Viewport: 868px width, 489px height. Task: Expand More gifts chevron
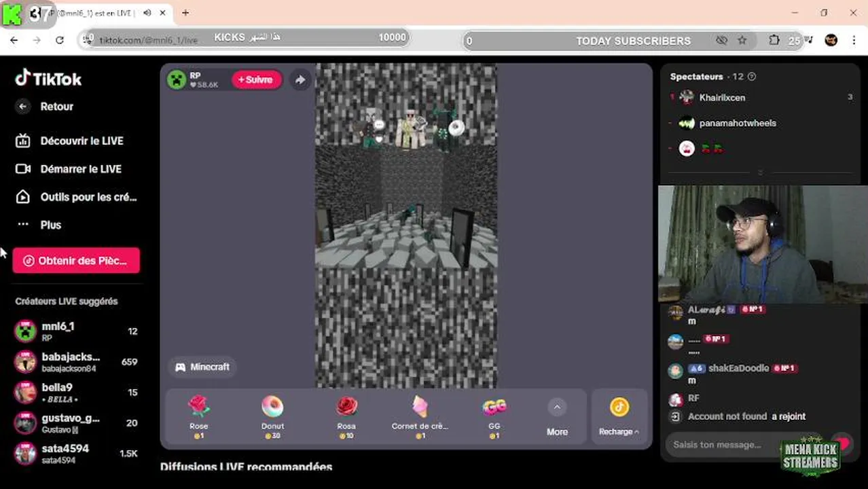[557, 407]
